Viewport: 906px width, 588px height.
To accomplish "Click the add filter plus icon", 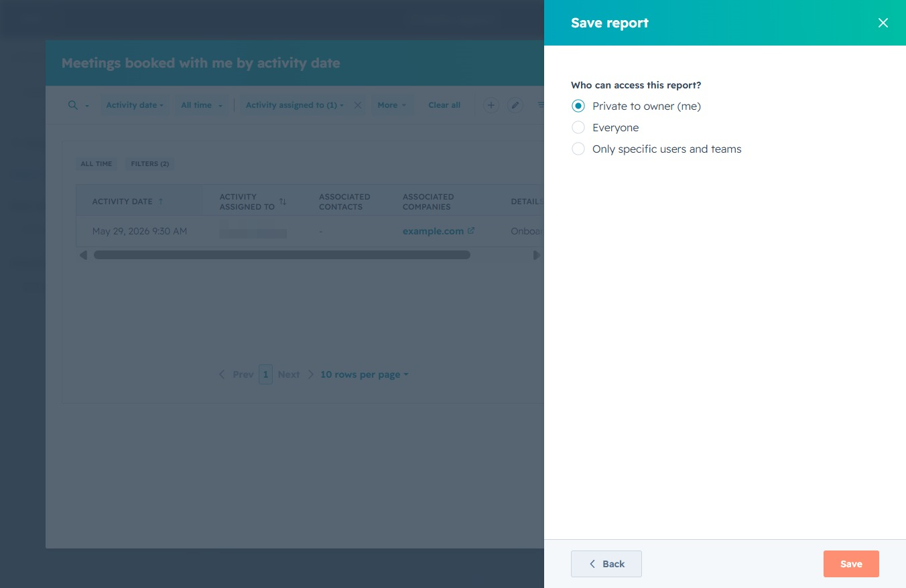I will pos(491,105).
